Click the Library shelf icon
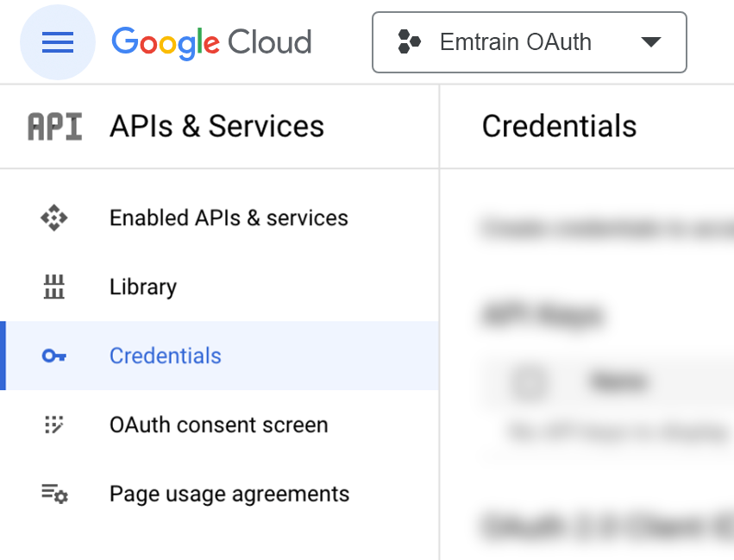The width and height of the screenshot is (734, 560). 54,287
